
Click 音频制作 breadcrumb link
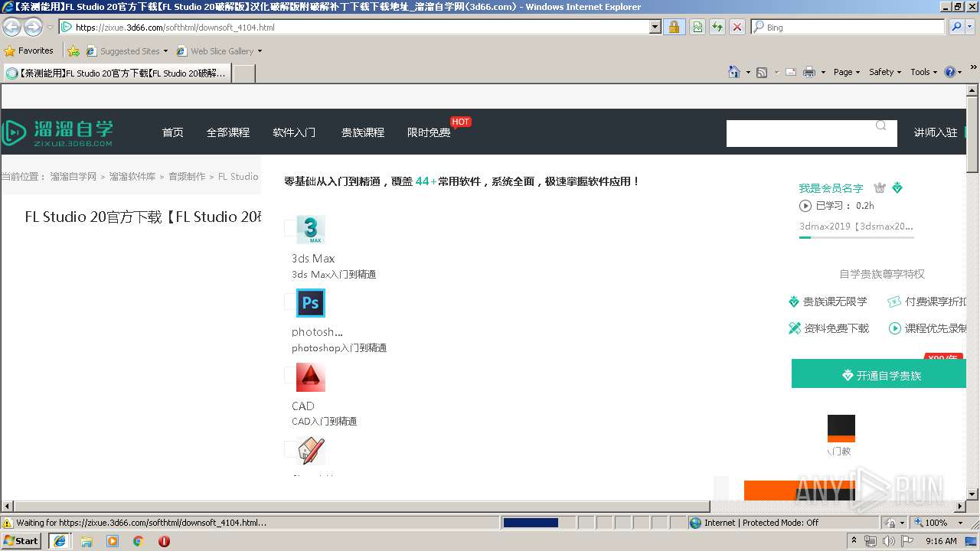point(187,176)
